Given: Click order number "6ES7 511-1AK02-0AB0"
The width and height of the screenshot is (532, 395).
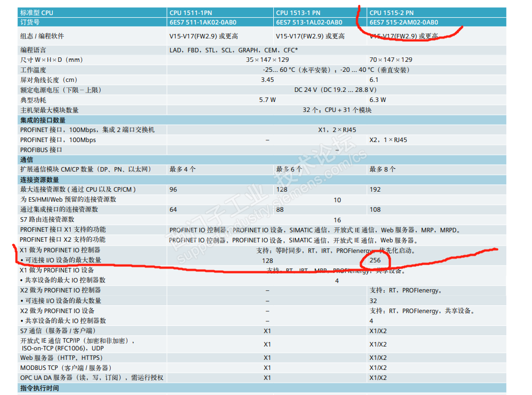Looking at the screenshot, I should 203,22.
